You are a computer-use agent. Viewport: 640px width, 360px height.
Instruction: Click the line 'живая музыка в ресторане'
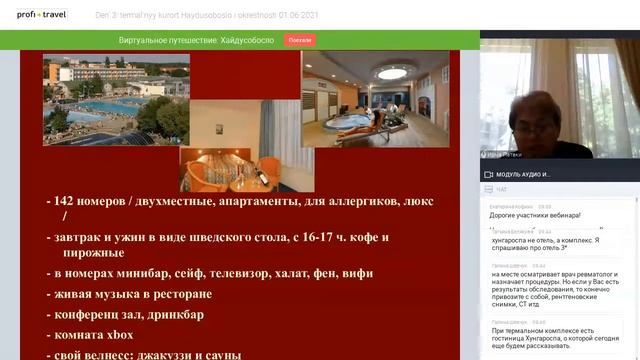pyautogui.click(x=129, y=294)
